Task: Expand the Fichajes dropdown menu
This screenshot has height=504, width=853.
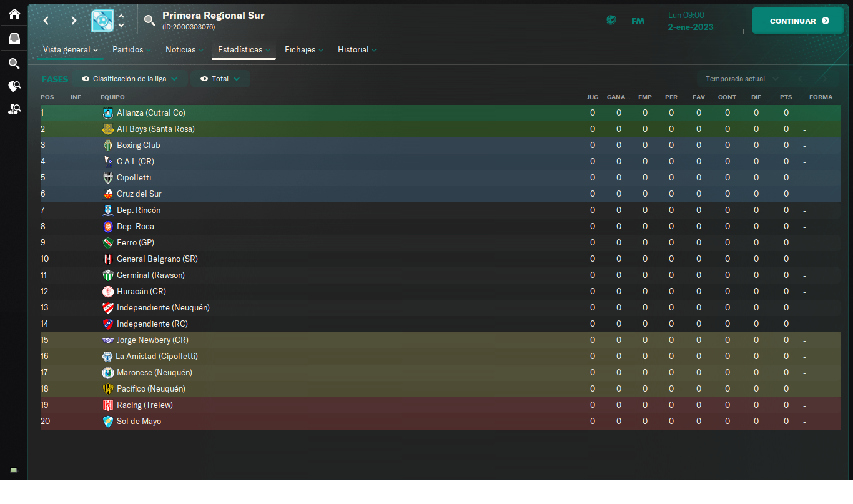Action: (304, 49)
